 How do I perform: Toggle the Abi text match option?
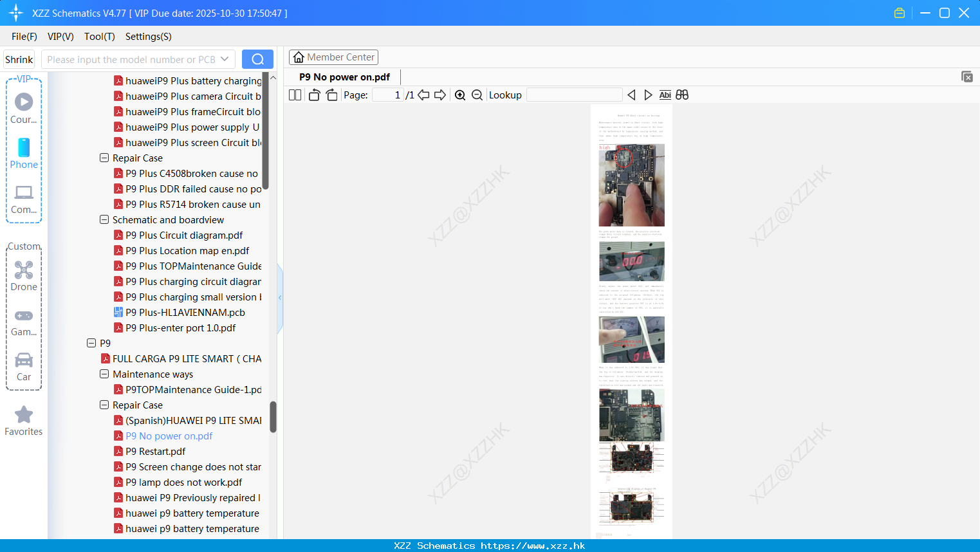coord(665,95)
